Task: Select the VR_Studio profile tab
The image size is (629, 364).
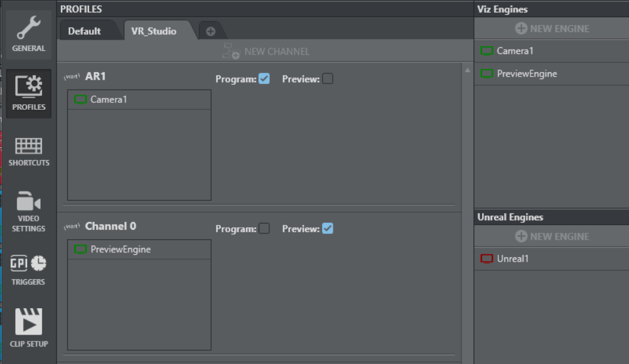Action: [x=154, y=31]
